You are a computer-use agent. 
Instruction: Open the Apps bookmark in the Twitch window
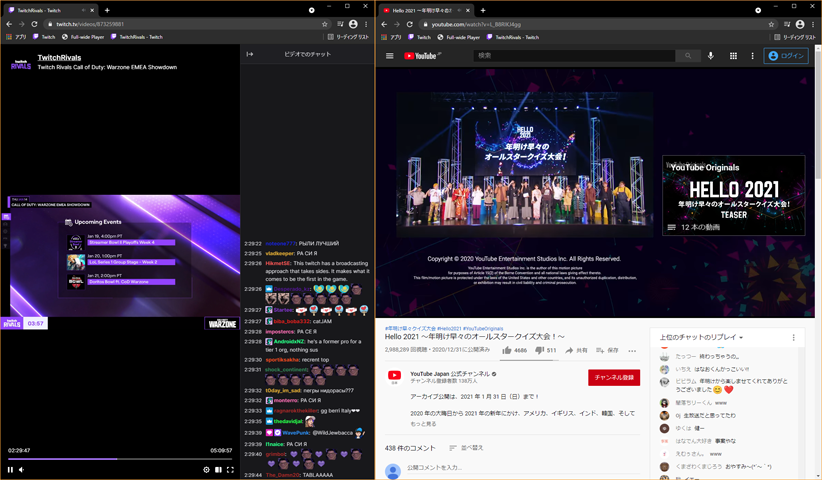(16, 37)
